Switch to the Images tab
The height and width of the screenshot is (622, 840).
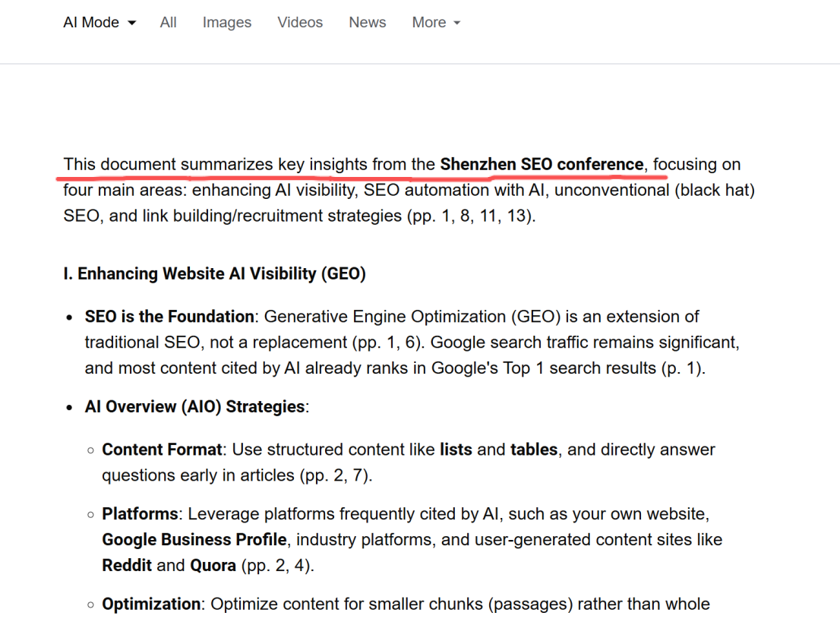click(x=226, y=23)
